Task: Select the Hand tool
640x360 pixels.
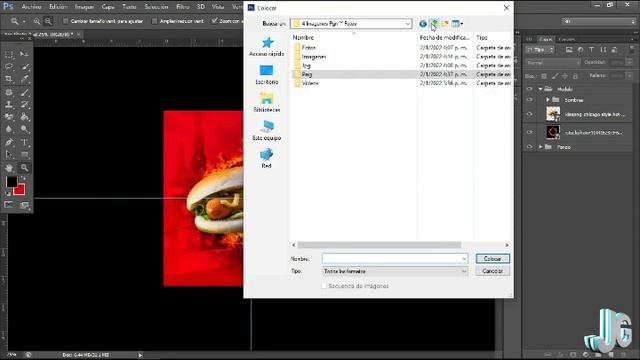Action: (x=9, y=168)
